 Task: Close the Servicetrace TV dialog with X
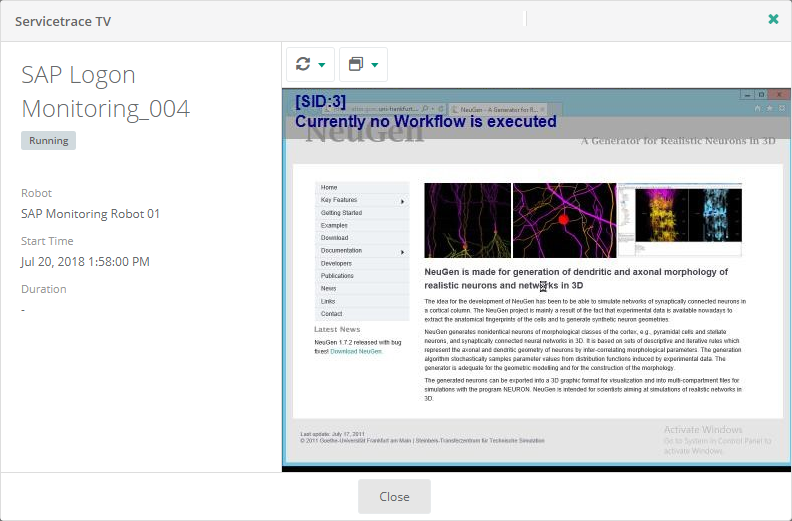pos(773,19)
